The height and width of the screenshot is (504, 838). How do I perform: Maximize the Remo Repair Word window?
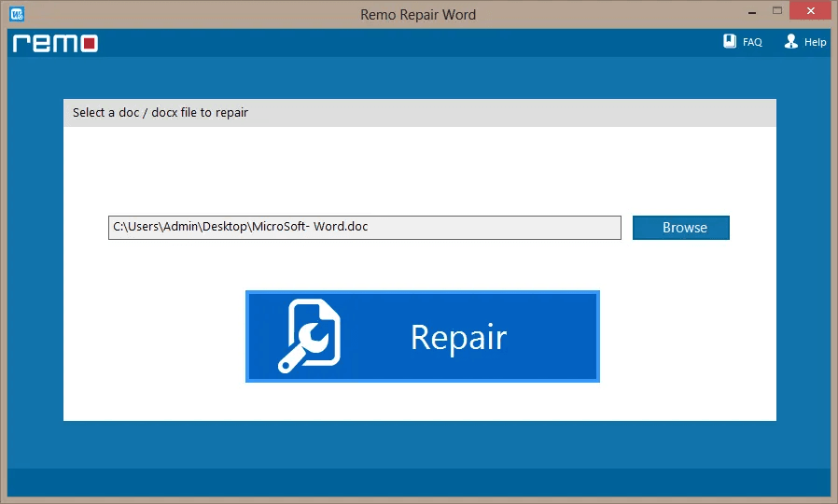coord(777,10)
